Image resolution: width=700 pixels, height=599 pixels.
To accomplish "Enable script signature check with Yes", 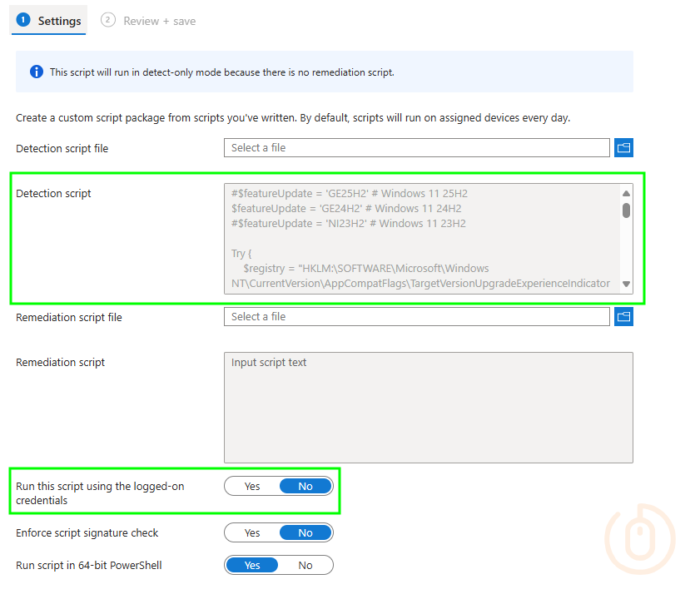I will click(252, 533).
